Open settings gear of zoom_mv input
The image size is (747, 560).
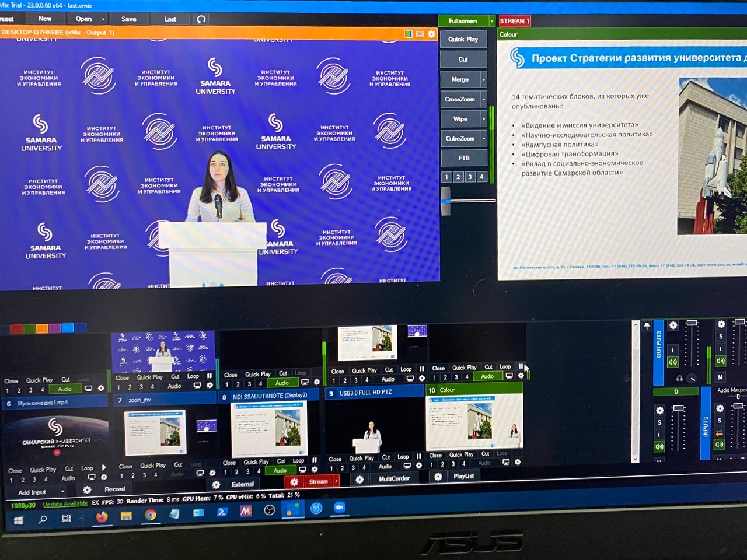point(212,473)
